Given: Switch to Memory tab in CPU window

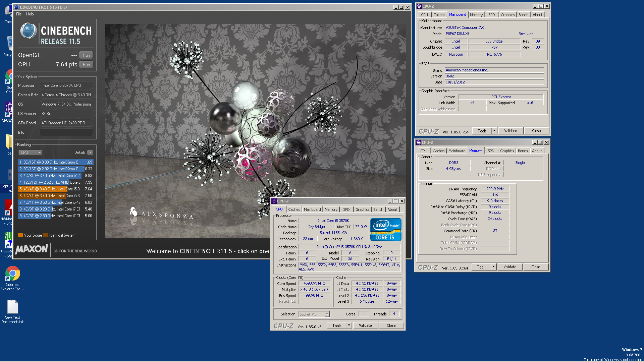Looking at the screenshot, I should coord(331,209).
